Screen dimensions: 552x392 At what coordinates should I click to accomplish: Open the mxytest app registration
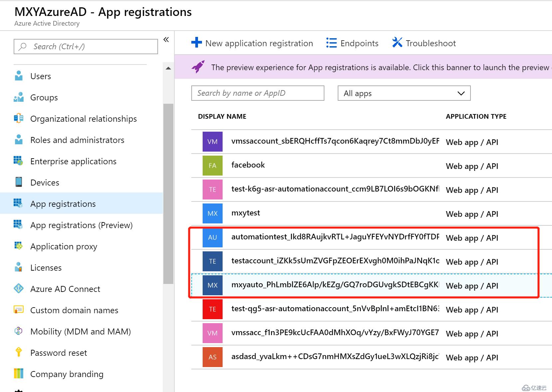coord(246,213)
